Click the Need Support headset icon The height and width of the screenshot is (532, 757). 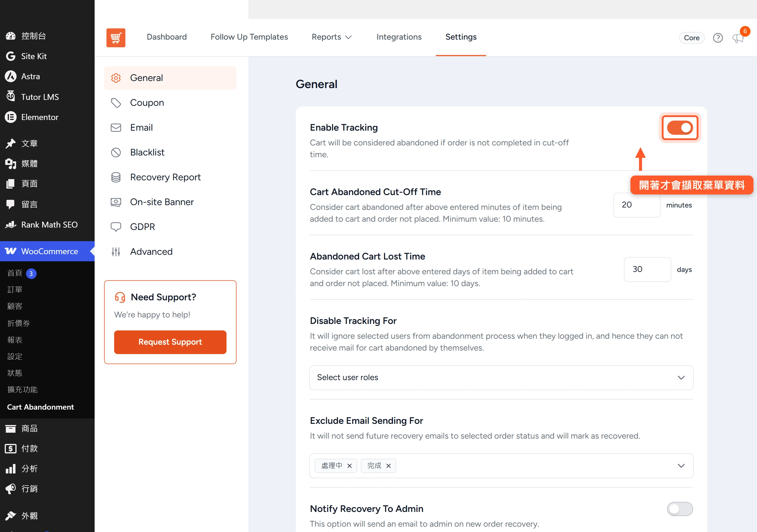point(120,297)
